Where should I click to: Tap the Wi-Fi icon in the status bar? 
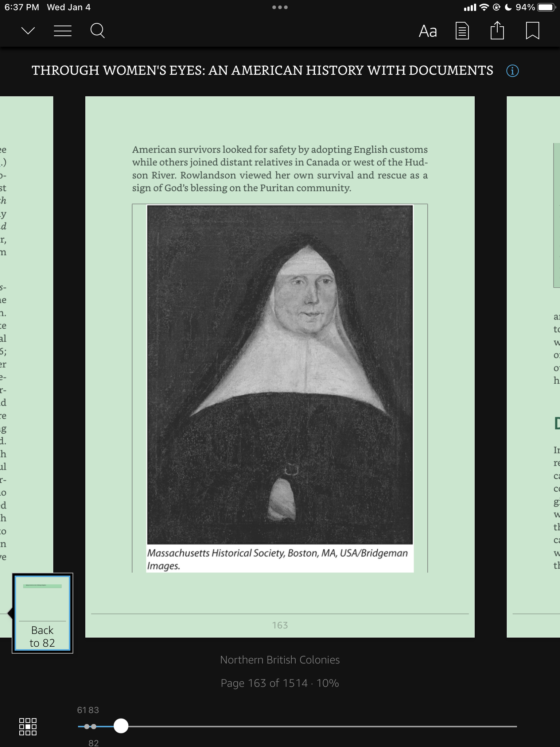484,7
